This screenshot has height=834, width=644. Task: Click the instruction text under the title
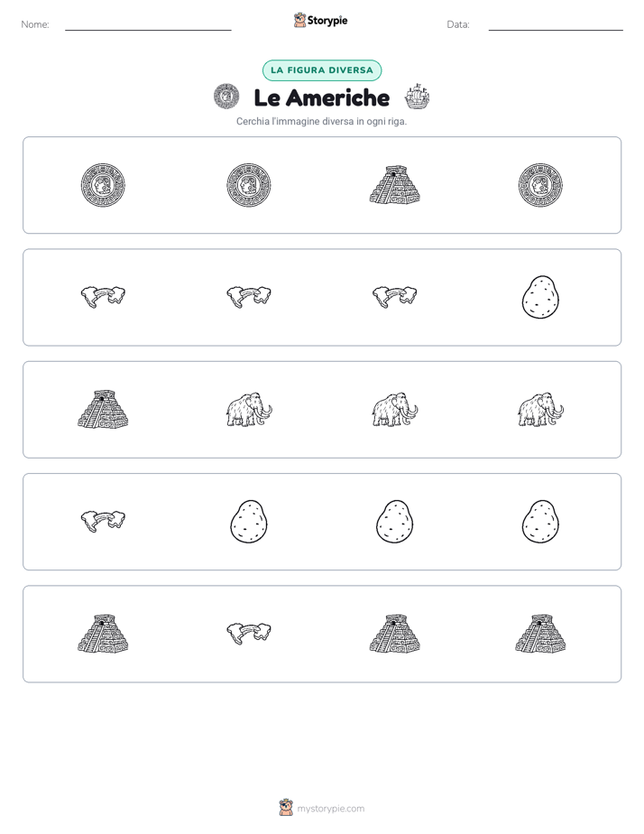pyautogui.click(x=321, y=121)
